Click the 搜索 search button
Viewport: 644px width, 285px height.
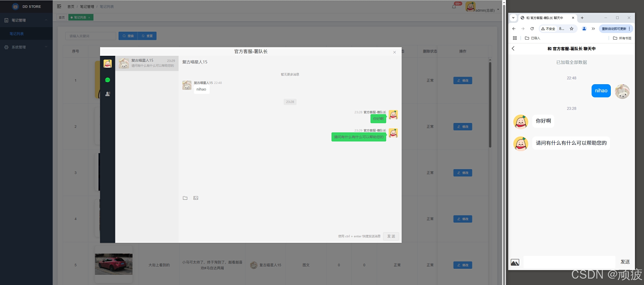[128, 36]
